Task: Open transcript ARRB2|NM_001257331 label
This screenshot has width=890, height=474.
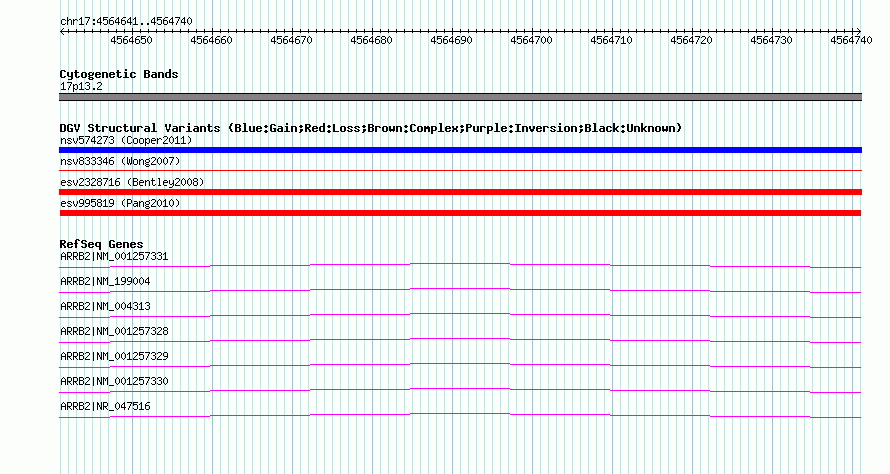Action: click(114, 257)
